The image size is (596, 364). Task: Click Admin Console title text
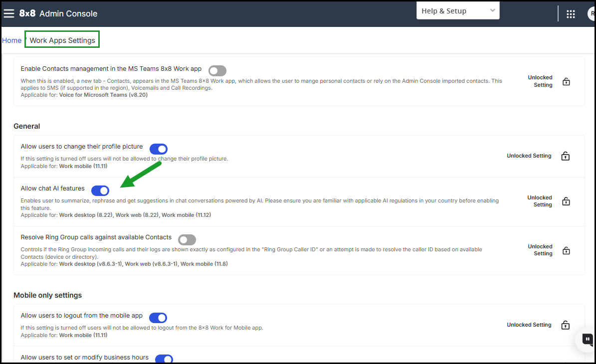[68, 13]
